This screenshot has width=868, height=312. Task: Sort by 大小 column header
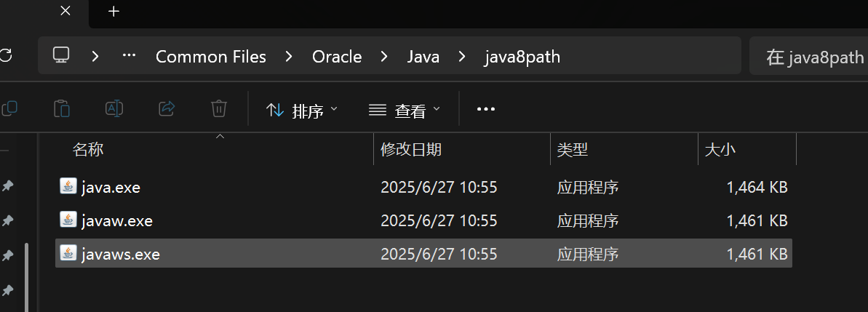coord(720,150)
